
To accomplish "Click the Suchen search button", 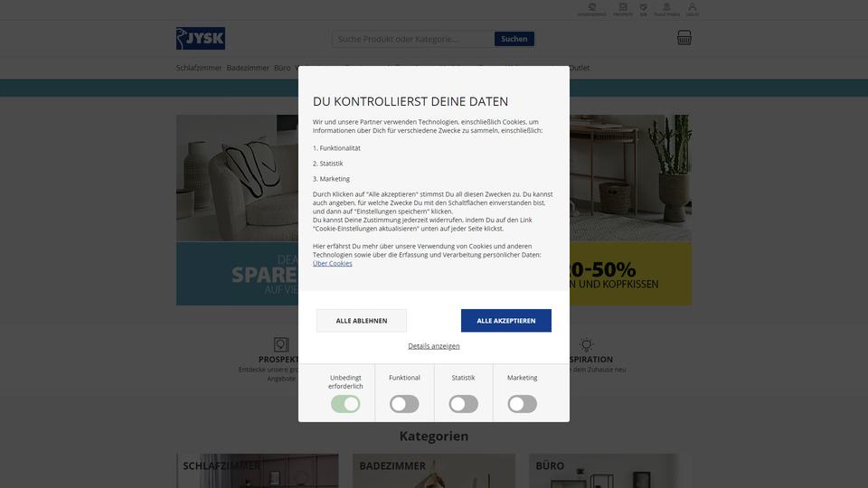I will coord(514,39).
